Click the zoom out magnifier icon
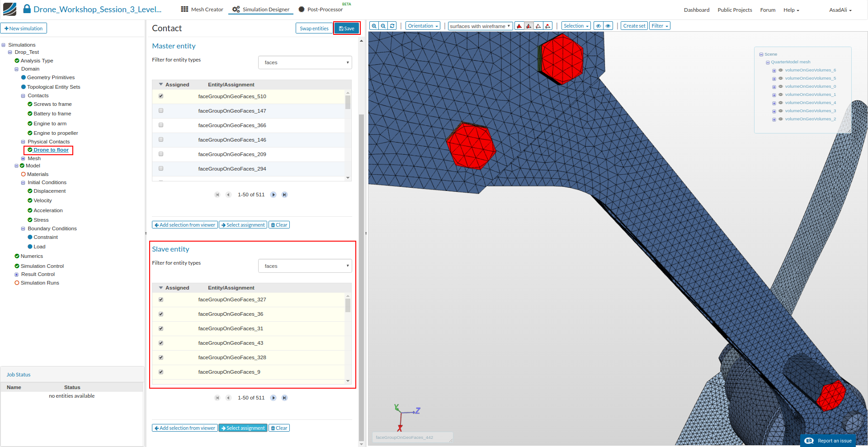 [383, 26]
